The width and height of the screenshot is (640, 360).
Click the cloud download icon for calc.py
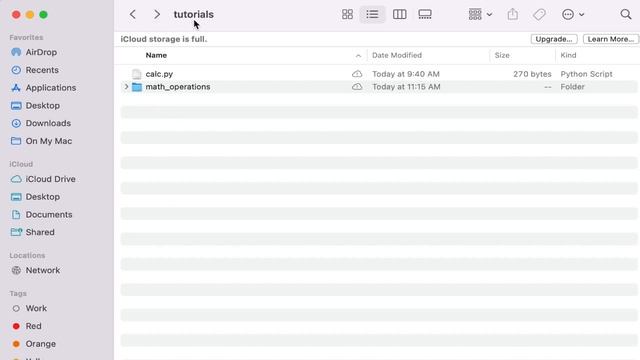pos(357,74)
